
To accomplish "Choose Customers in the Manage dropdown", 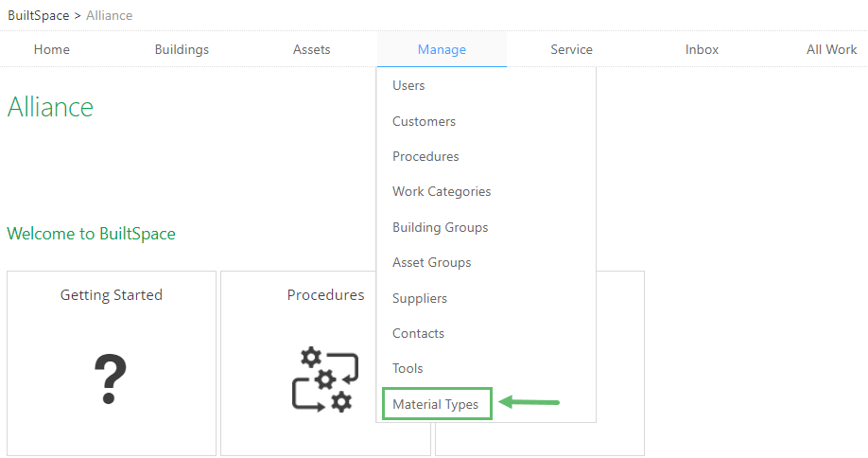I will 424,121.
